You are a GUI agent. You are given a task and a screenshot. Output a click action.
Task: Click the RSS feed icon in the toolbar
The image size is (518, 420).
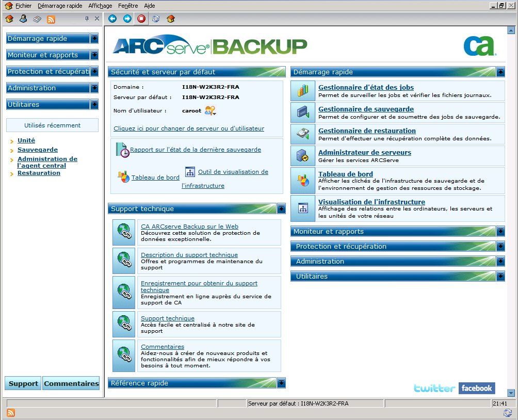(51, 19)
